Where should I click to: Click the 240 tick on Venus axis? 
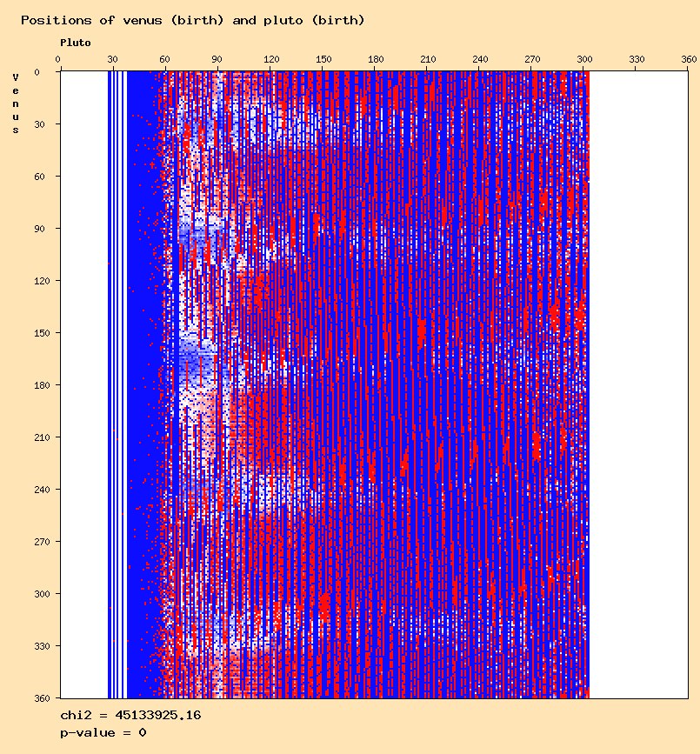pyautogui.click(x=42, y=490)
